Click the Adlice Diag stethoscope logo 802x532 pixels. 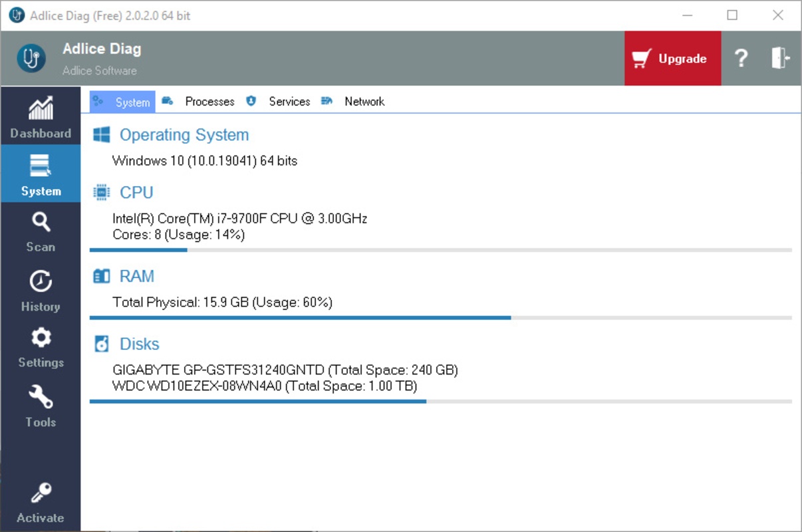(x=31, y=59)
